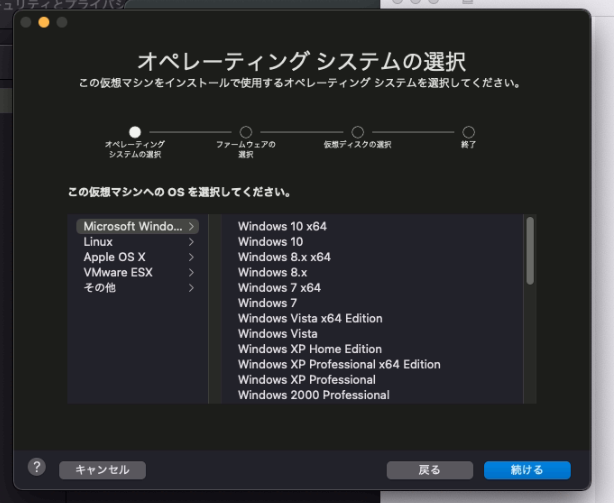614x503 pixels.
Task: Choose the plain Windows 7 entry
Action: tap(267, 303)
